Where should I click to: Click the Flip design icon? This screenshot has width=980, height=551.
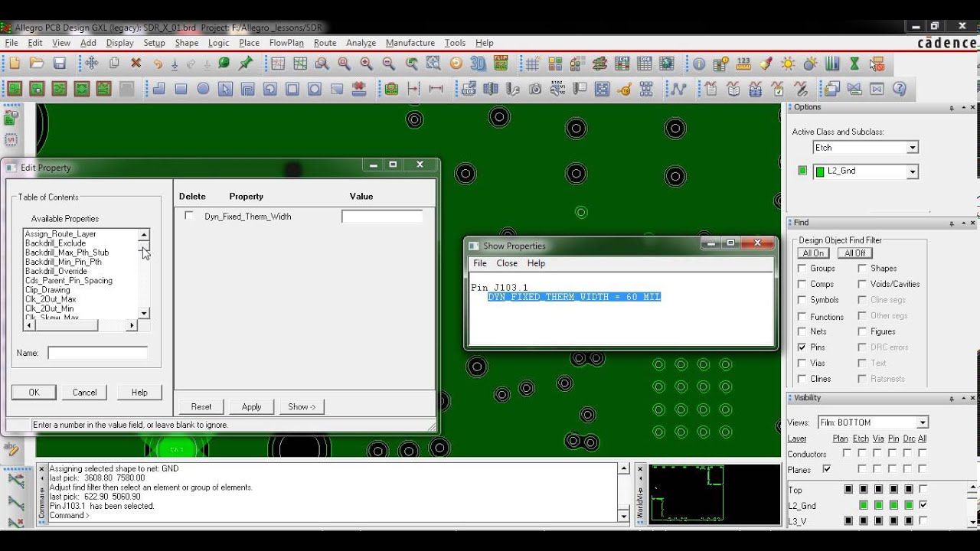pos(501,64)
